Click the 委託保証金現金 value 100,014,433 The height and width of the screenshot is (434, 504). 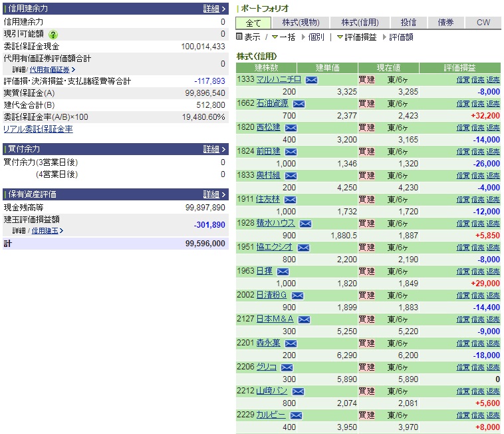coord(203,47)
